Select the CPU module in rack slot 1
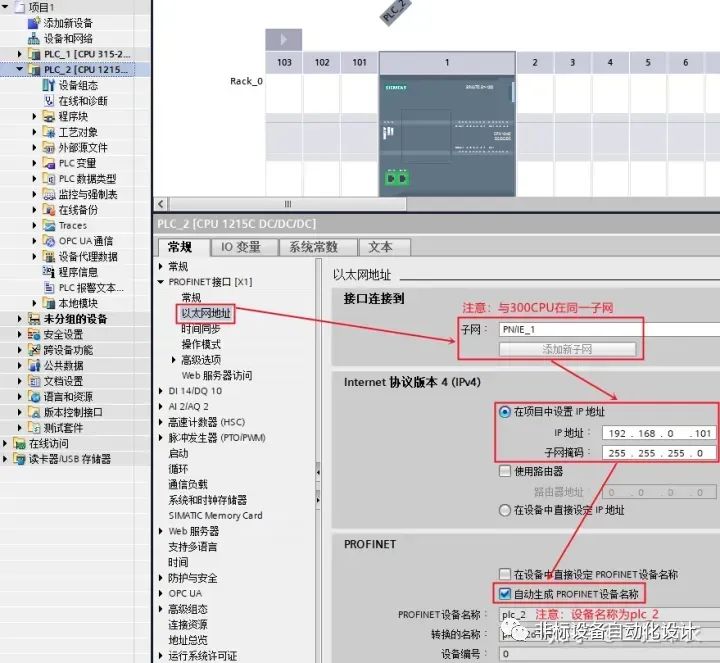The image size is (720, 663). [447, 135]
